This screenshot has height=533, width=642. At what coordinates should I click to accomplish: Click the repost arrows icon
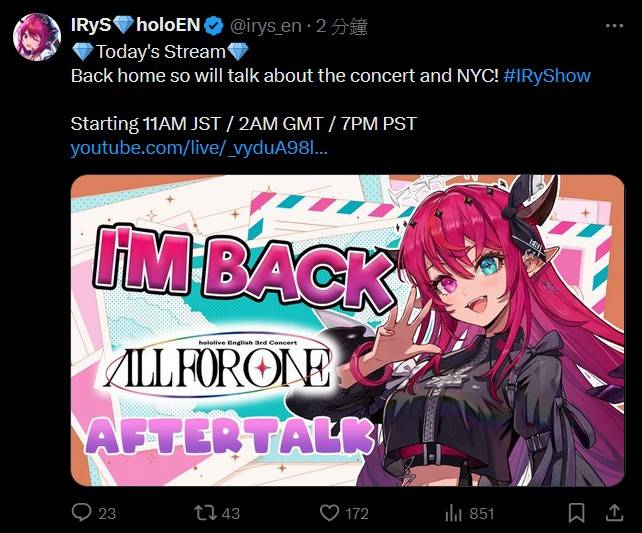coord(205,513)
